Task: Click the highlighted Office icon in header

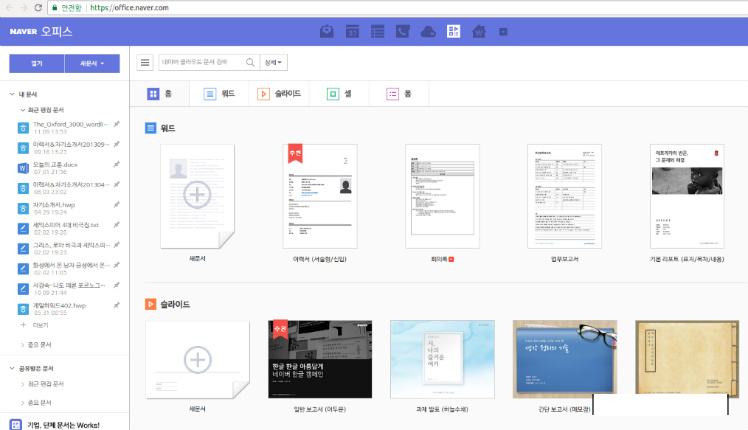Action: click(x=453, y=31)
